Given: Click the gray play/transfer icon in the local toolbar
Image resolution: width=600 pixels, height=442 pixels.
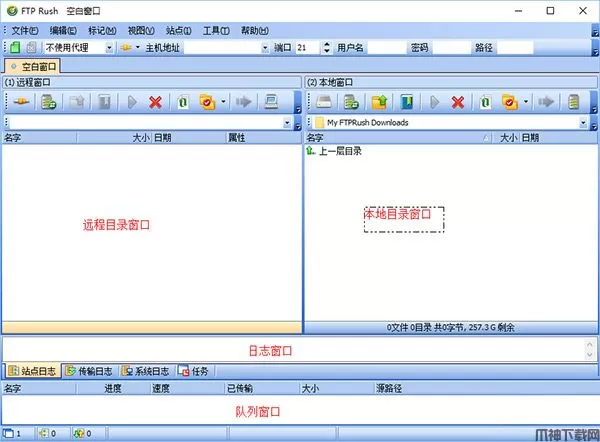Looking at the screenshot, I should 434,102.
